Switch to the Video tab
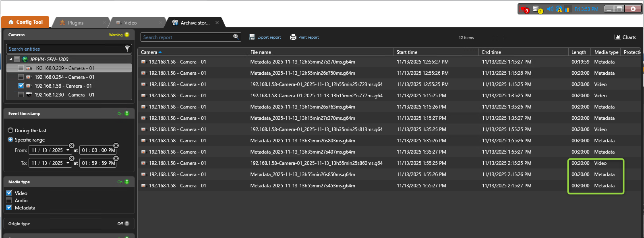The width and height of the screenshot is (644, 238). (130, 23)
